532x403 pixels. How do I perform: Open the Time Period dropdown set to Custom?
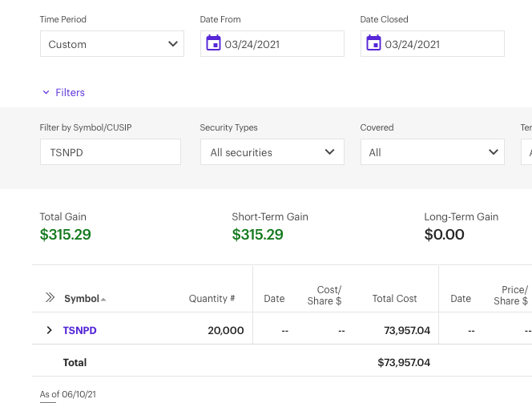112,44
